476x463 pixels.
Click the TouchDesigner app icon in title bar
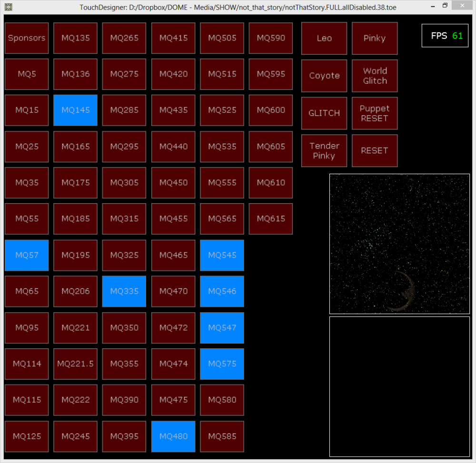coord(8,7)
